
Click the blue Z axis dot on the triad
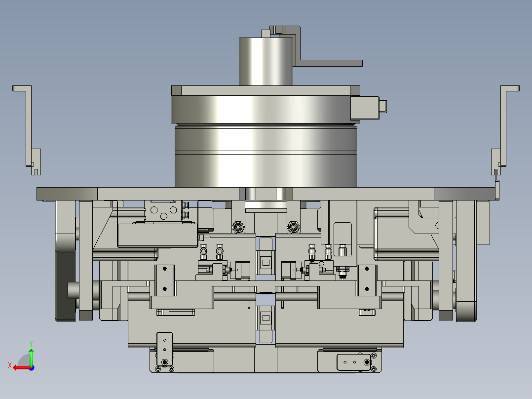pyautogui.click(x=32, y=368)
